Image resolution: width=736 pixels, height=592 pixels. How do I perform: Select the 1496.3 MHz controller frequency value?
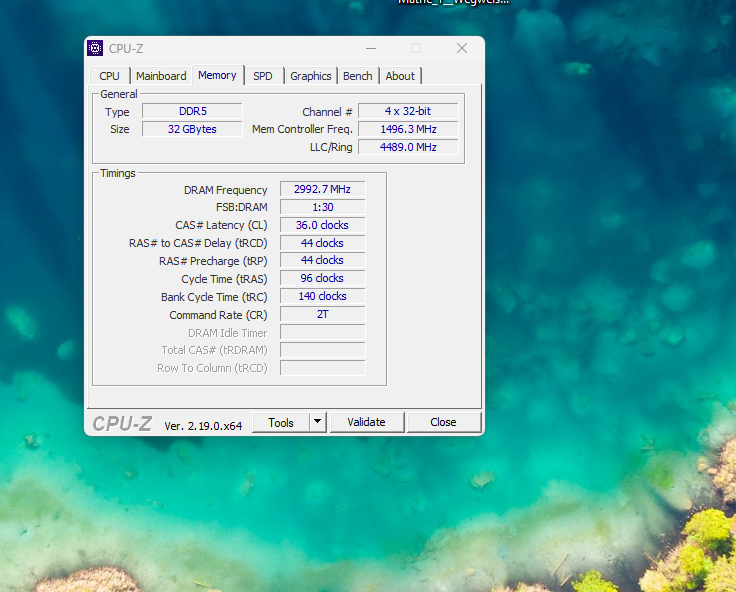(408, 129)
